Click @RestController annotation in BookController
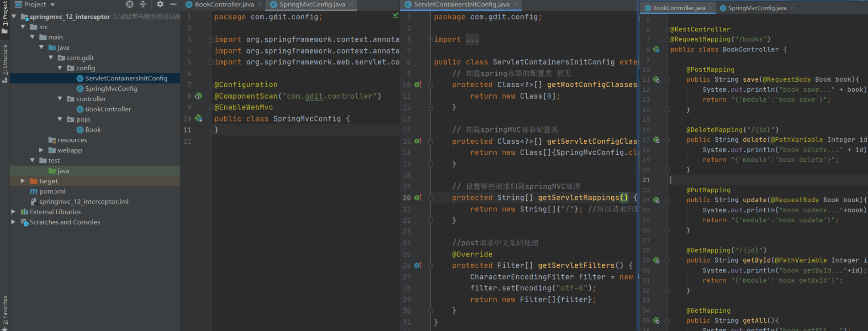Image resolution: width=868 pixels, height=331 pixels. point(700,29)
